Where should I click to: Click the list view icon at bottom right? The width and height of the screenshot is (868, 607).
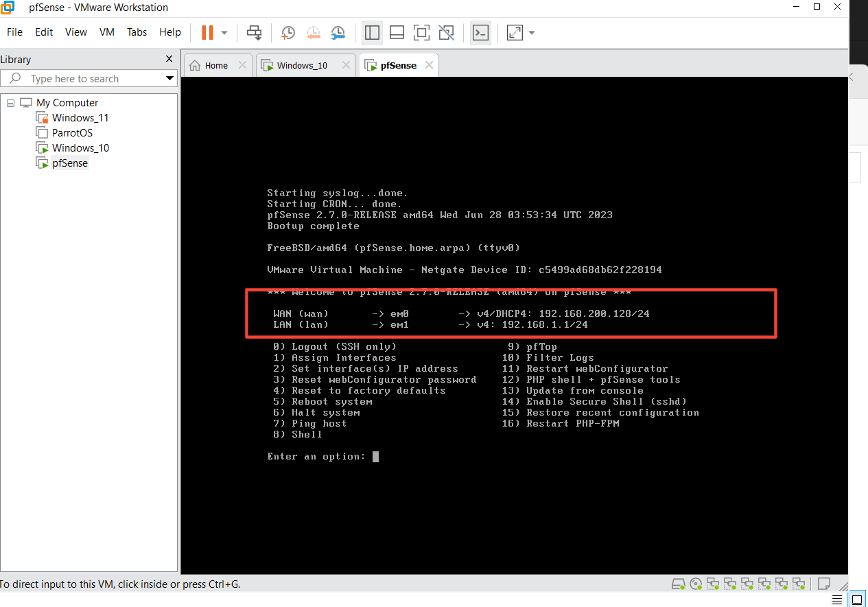[x=836, y=599]
